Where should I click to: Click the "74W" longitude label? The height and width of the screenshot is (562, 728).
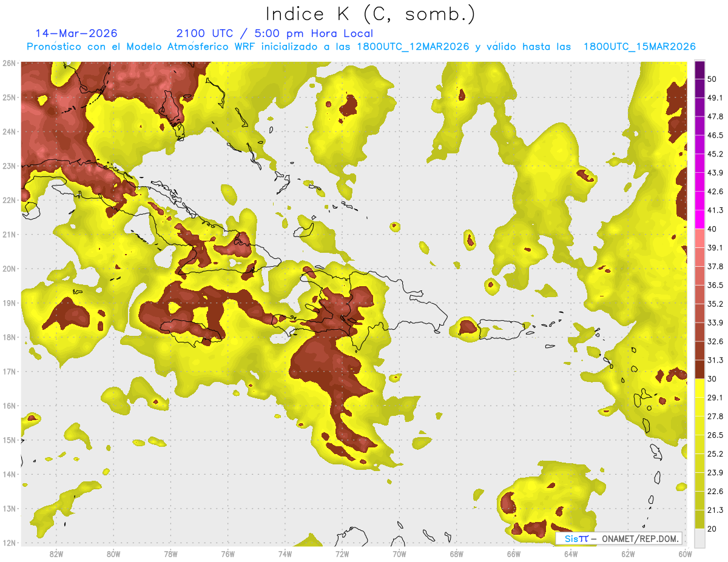click(285, 554)
